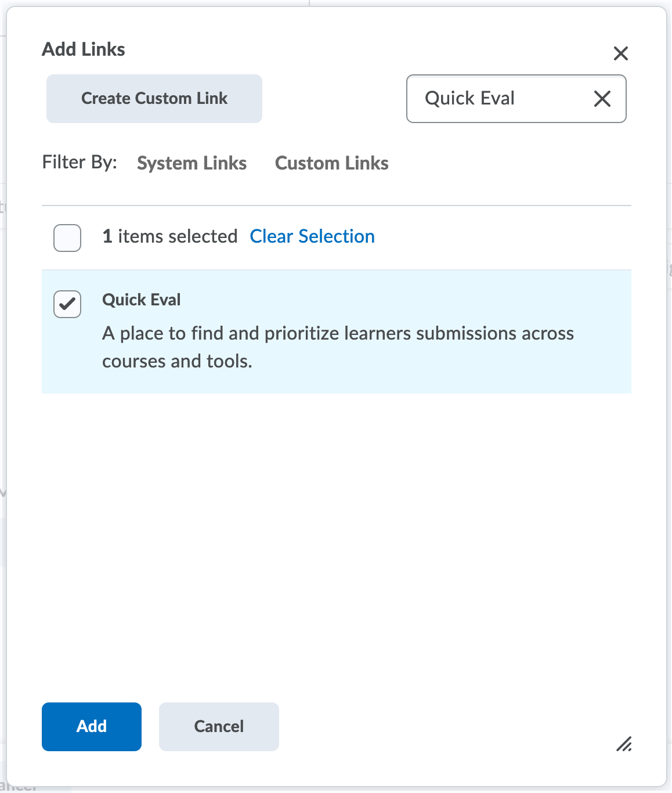Filter by Custom Links
Image resolution: width=672 pixels, height=793 pixels.
pos(331,163)
